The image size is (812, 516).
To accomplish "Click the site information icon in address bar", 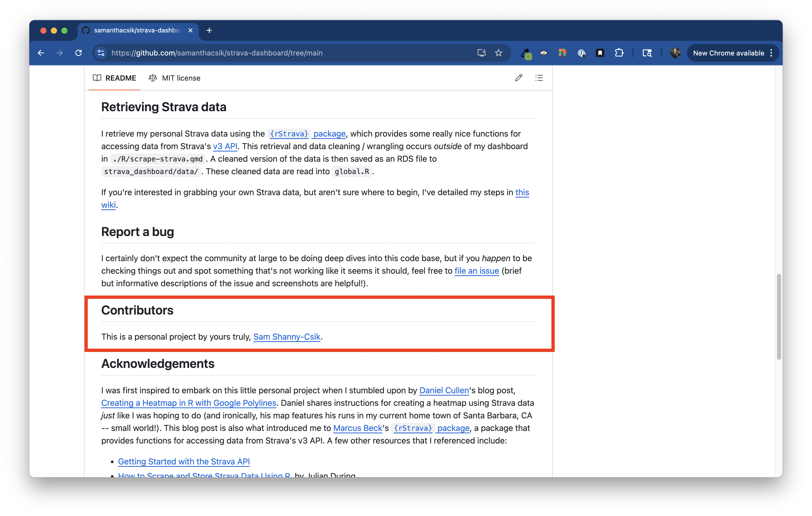I will point(101,53).
